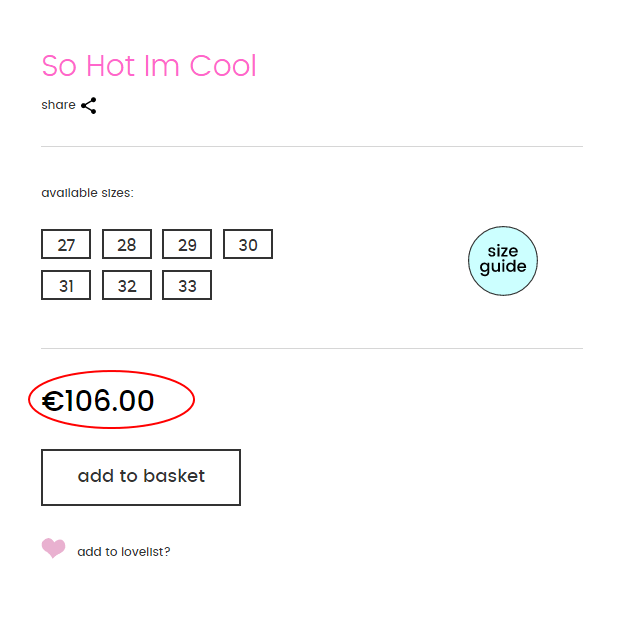Screen dimensions: 639x627
Task: Select size 27
Action: tap(66, 245)
